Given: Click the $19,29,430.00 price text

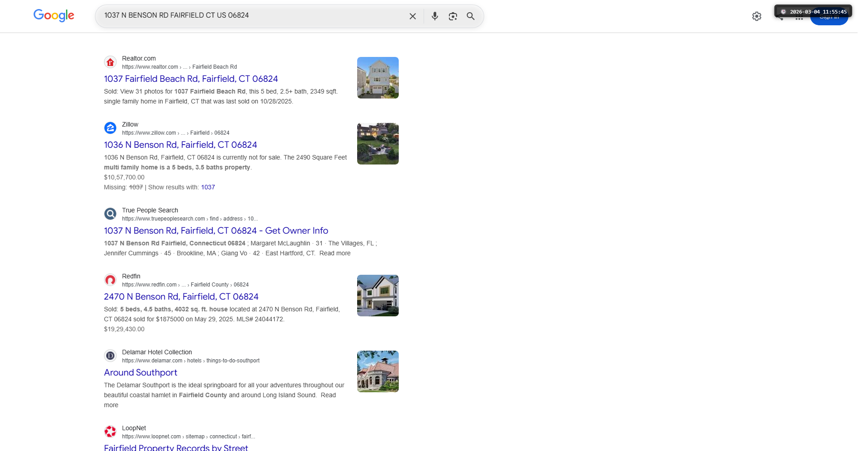Looking at the screenshot, I should [x=124, y=329].
